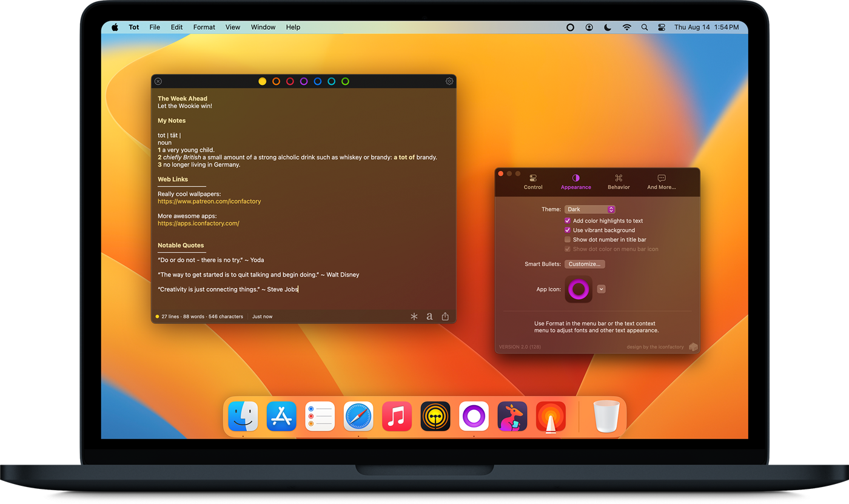The image size is (849, 504).
Task: Click Customize next to Smart Bullets
Action: [x=584, y=264]
